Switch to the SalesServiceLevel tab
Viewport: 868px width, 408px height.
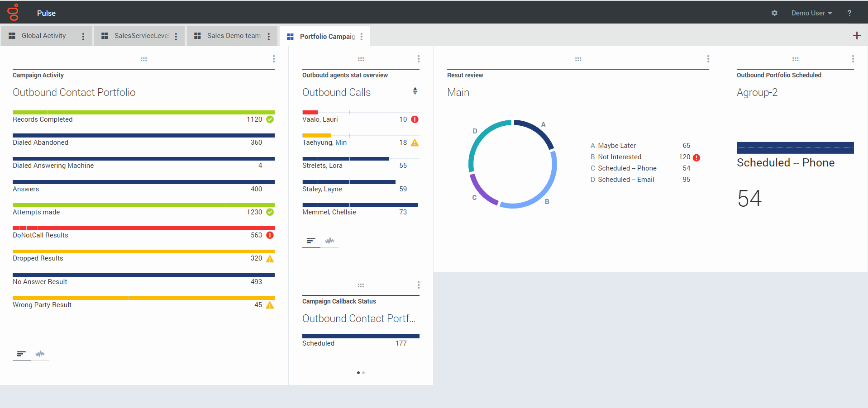pos(141,36)
